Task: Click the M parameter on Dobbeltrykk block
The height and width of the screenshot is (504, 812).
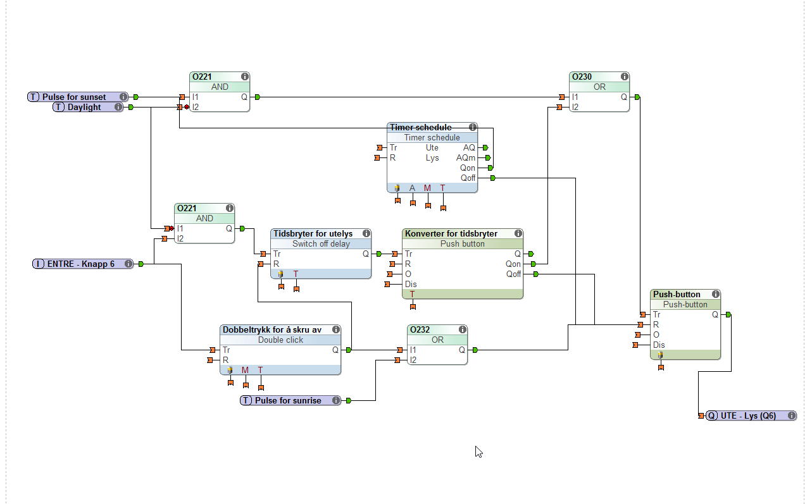Action: click(x=245, y=370)
